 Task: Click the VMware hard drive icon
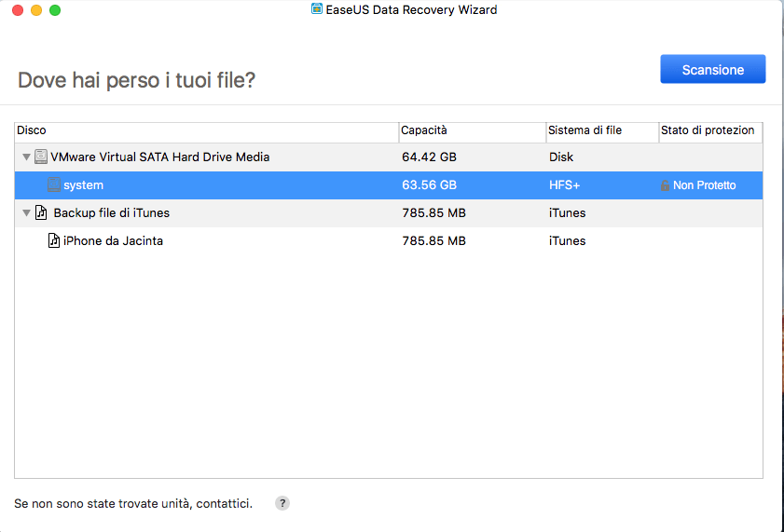[x=41, y=157]
